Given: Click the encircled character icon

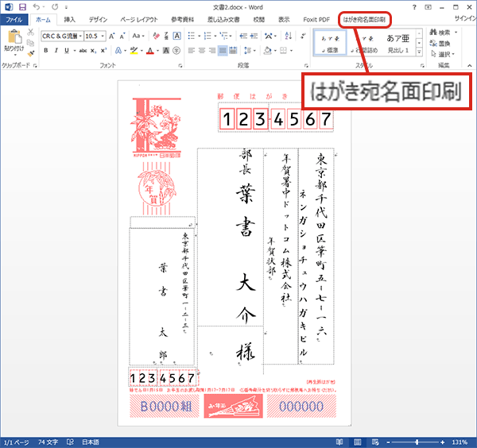Looking at the screenshot, I should pos(176,51).
